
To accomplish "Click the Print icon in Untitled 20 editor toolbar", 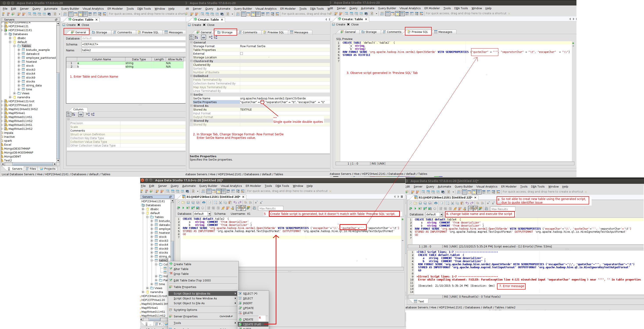I will pyautogui.click(x=204, y=202).
